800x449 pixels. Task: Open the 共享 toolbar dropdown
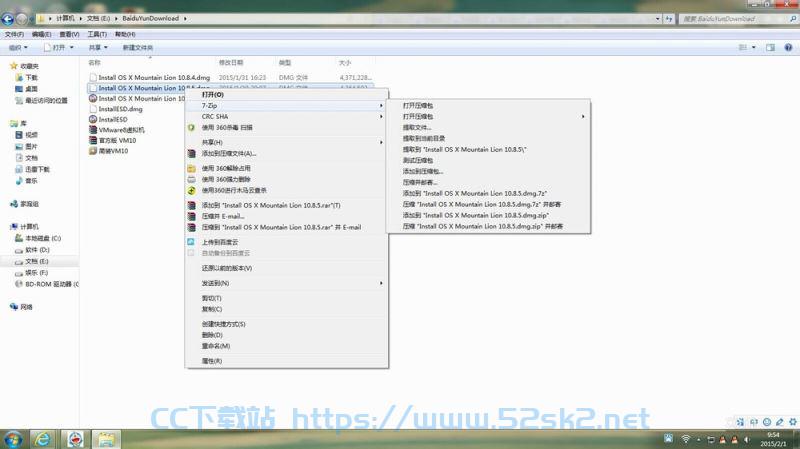pyautogui.click(x=98, y=47)
